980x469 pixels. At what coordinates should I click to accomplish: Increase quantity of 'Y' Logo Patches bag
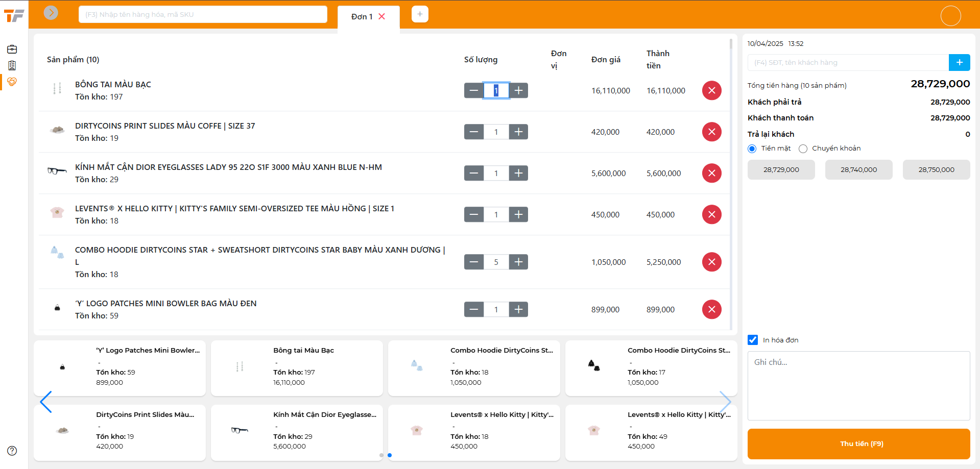coord(518,309)
